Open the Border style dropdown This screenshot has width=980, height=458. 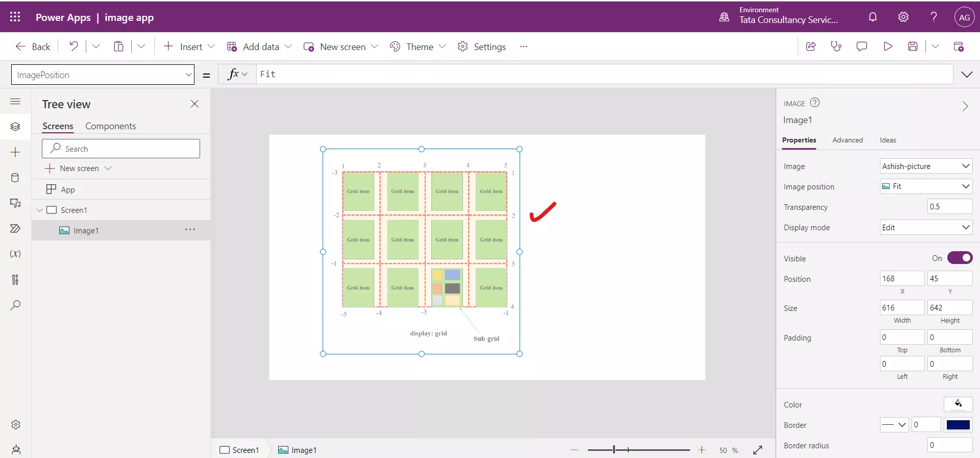pos(894,425)
